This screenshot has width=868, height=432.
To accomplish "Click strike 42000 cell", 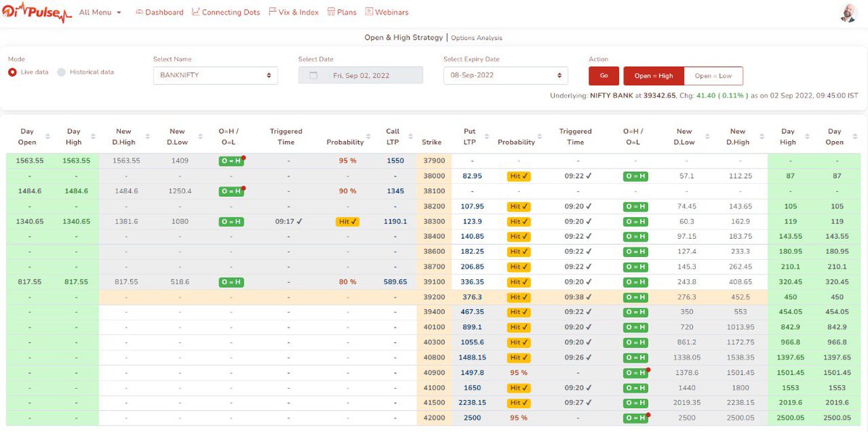I will coord(433,418).
